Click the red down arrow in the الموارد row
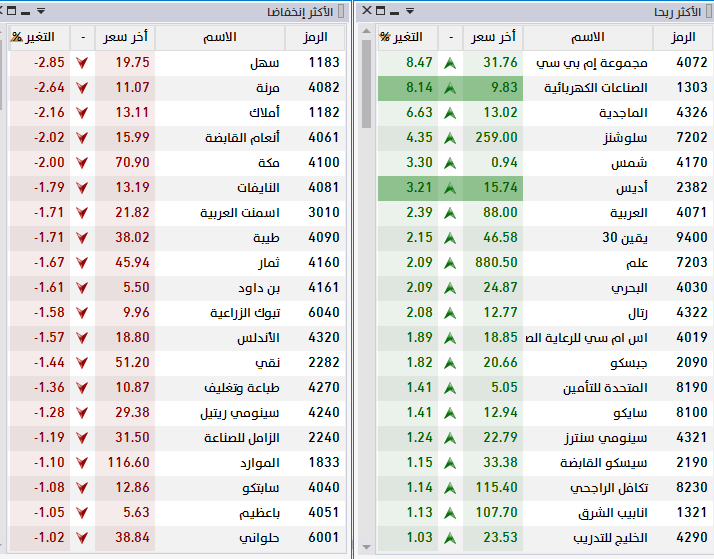The height and width of the screenshot is (559, 714). [x=82, y=463]
